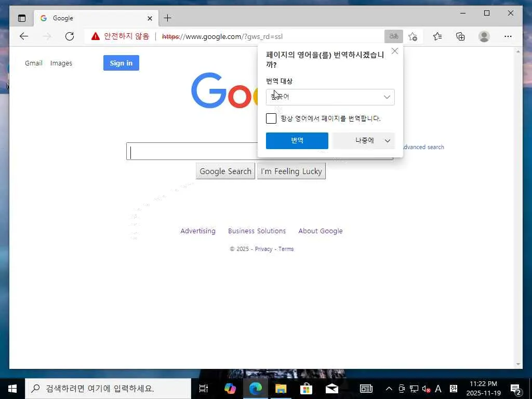
Task: Open the Business Solutions link
Action: point(257,231)
